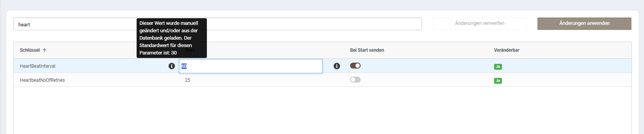This screenshot has width=644, height=134.
Task: Click the Wert column header behind the tooltip
Action: click(x=190, y=50)
